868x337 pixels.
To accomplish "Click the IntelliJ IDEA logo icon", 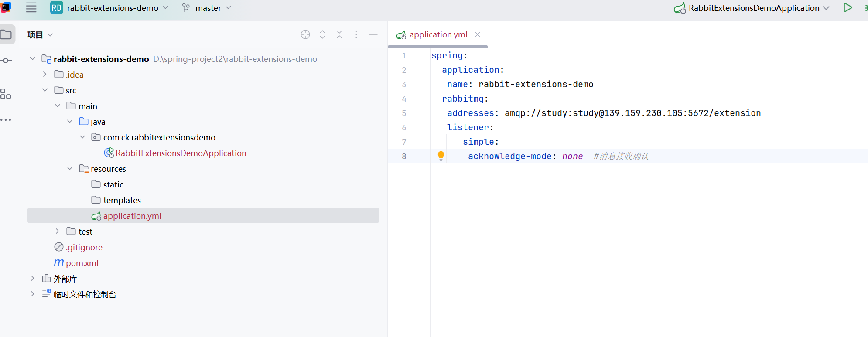I will click(x=6, y=7).
